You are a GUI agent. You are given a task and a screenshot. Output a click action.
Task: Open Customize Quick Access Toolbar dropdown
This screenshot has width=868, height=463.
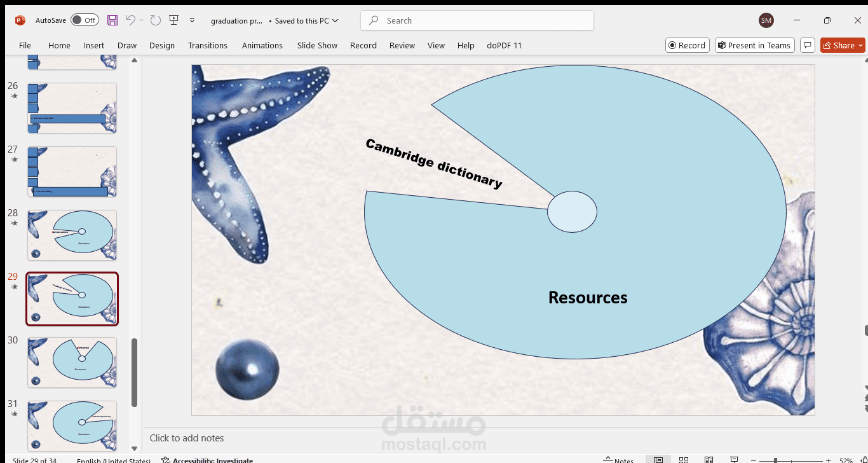coord(193,20)
